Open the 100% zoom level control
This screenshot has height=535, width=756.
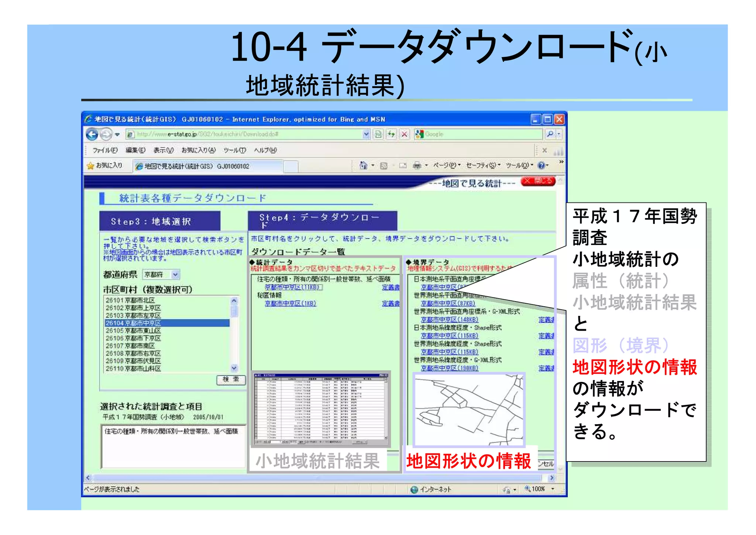pos(540,489)
